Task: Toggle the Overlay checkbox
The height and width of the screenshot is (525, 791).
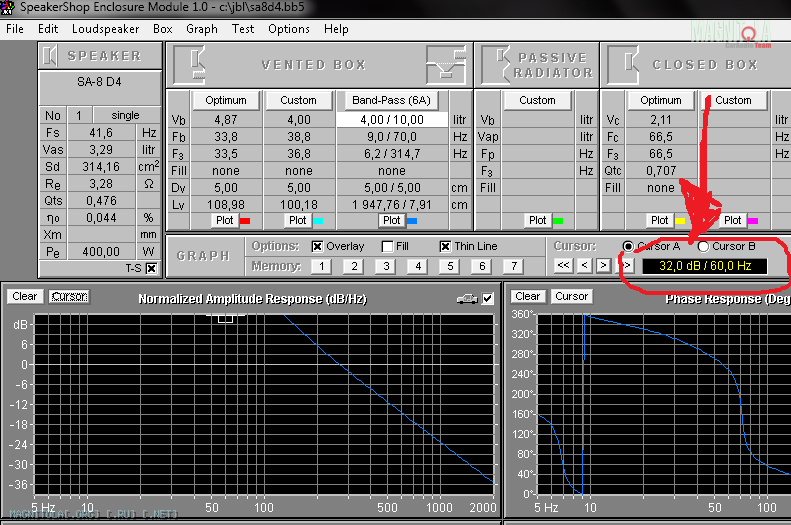Action: [317, 246]
